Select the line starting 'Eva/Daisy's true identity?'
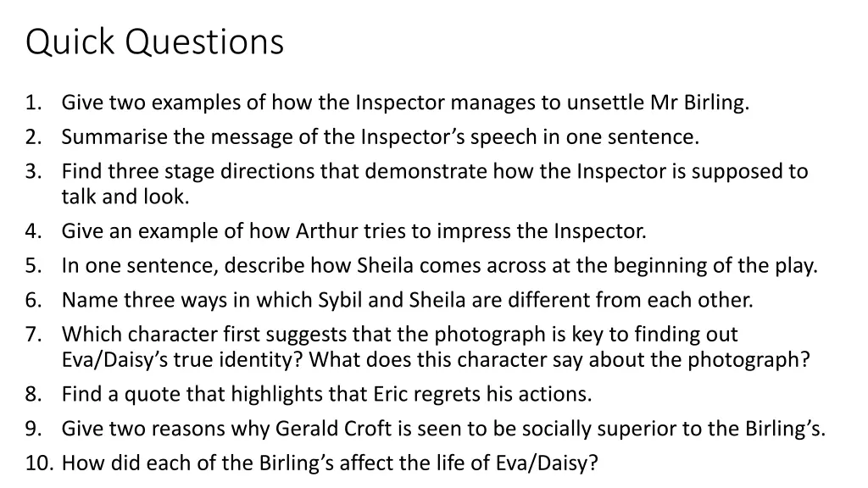The height and width of the screenshot is (488, 868). pyautogui.click(x=436, y=359)
